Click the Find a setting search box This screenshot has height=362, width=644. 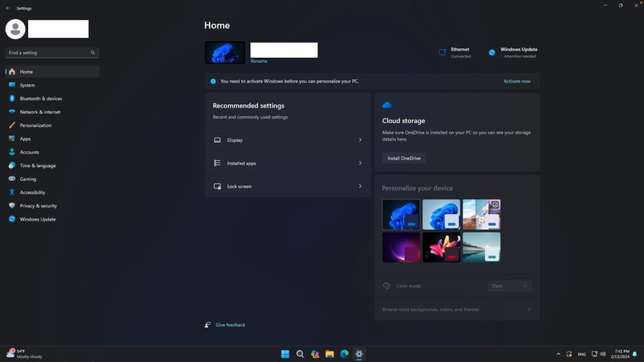coord(49,53)
